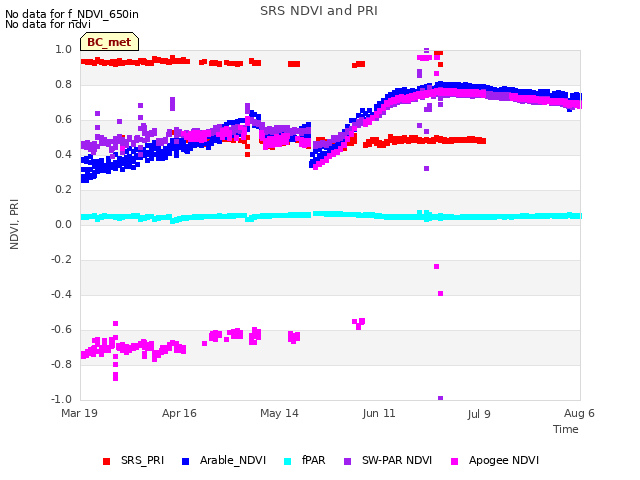Click the -0.2 y-axis tick label

(x=61, y=260)
